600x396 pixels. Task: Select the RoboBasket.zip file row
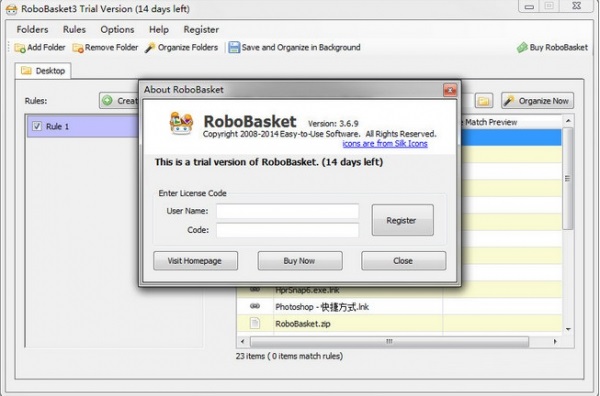[399, 324]
